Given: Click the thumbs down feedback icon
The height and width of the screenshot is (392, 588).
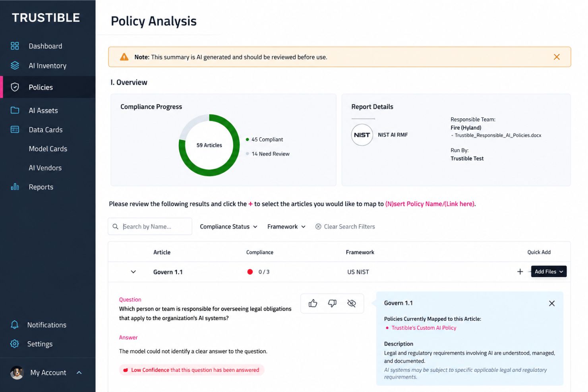Looking at the screenshot, I should 332,303.
